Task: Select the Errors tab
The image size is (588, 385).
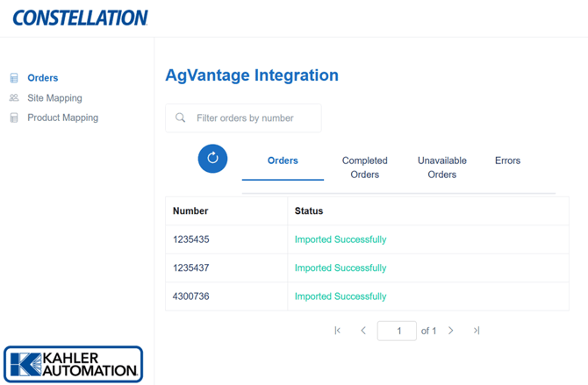Action: (x=507, y=160)
